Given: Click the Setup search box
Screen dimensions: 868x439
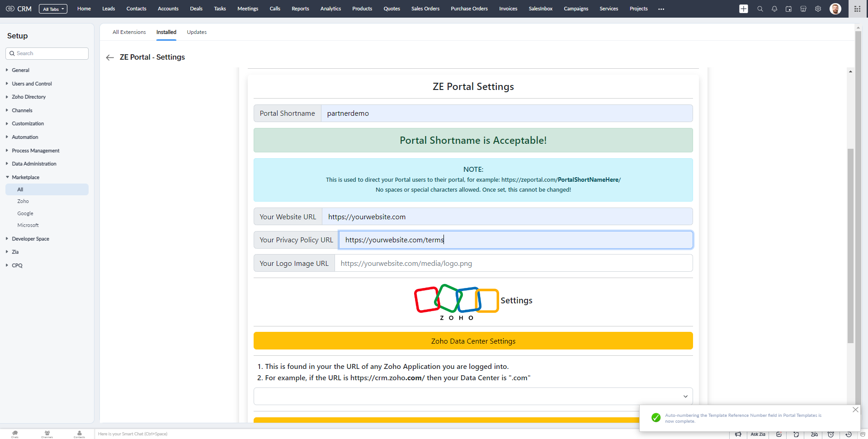Looking at the screenshot, I should (x=47, y=53).
